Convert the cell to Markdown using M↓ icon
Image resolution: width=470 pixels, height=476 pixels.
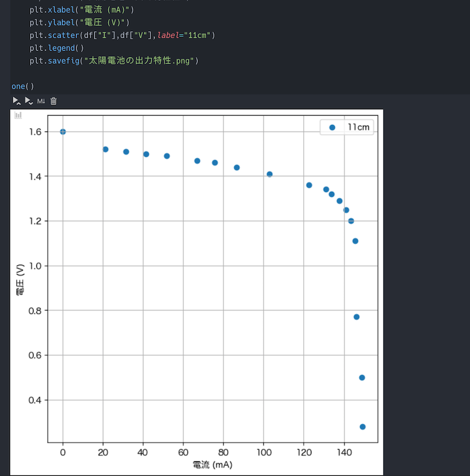coord(41,101)
